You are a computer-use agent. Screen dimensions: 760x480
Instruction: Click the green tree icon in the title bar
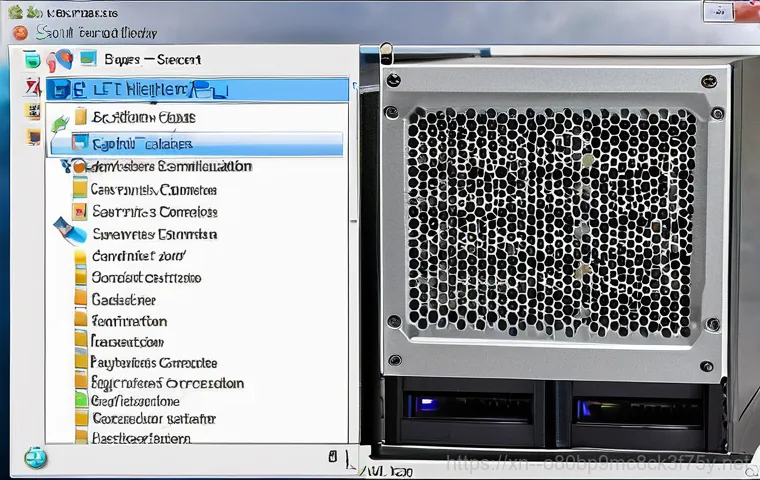tap(16, 12)
